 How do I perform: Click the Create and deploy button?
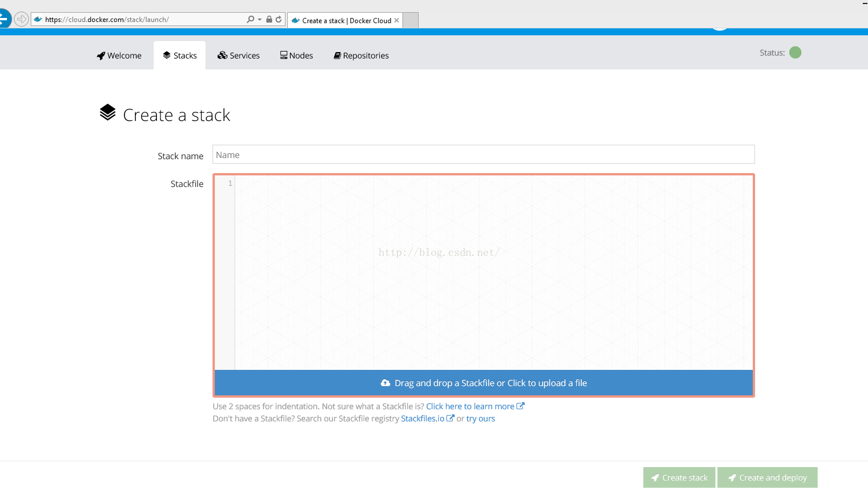point(767,478)
